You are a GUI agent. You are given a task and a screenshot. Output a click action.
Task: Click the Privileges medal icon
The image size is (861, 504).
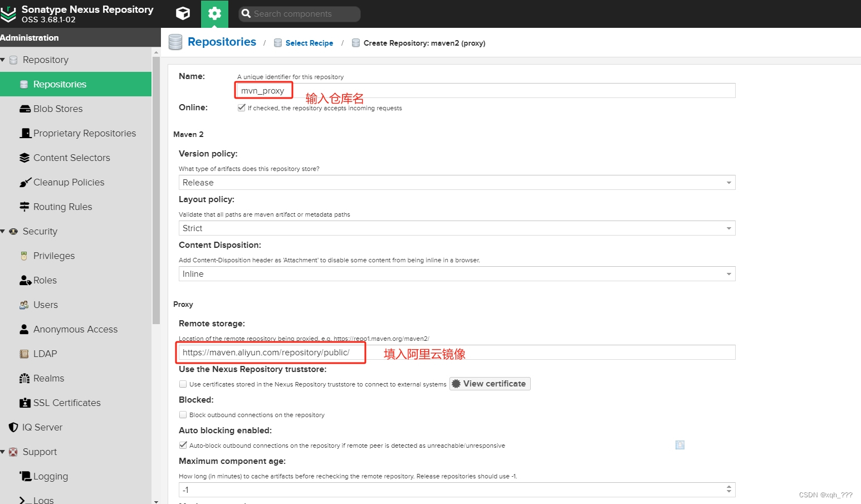[24, 256]
